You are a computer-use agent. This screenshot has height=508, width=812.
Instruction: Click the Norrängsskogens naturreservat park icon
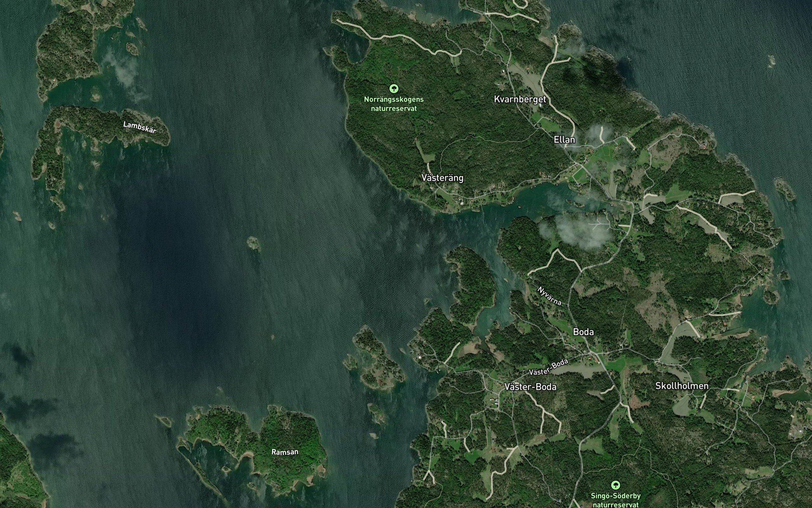(x=394, y=89)
